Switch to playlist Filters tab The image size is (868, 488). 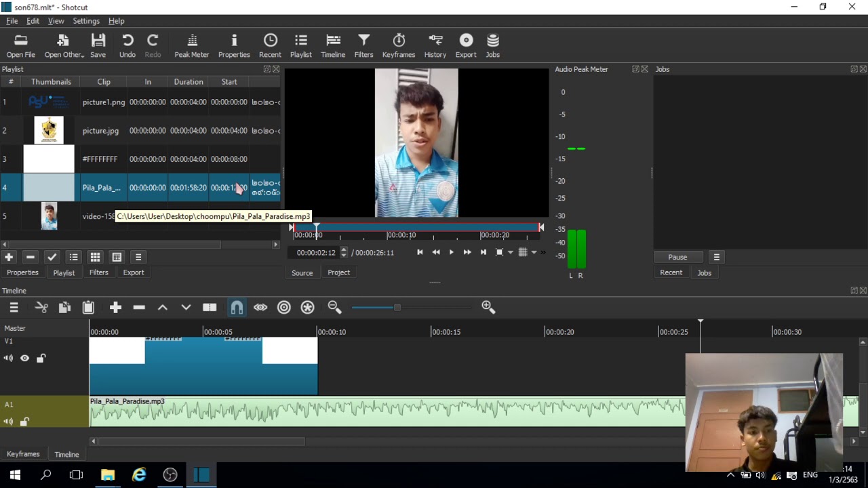[98, 272]
